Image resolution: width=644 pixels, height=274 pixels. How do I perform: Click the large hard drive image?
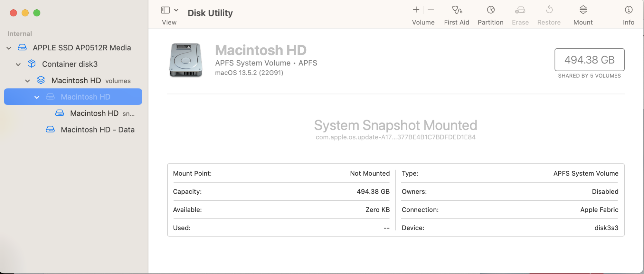(186, 60)
